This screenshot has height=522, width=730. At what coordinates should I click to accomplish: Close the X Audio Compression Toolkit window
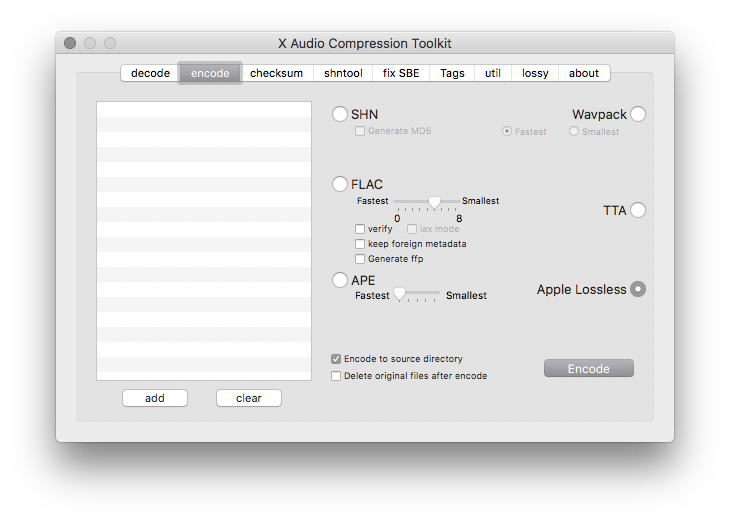70,43
